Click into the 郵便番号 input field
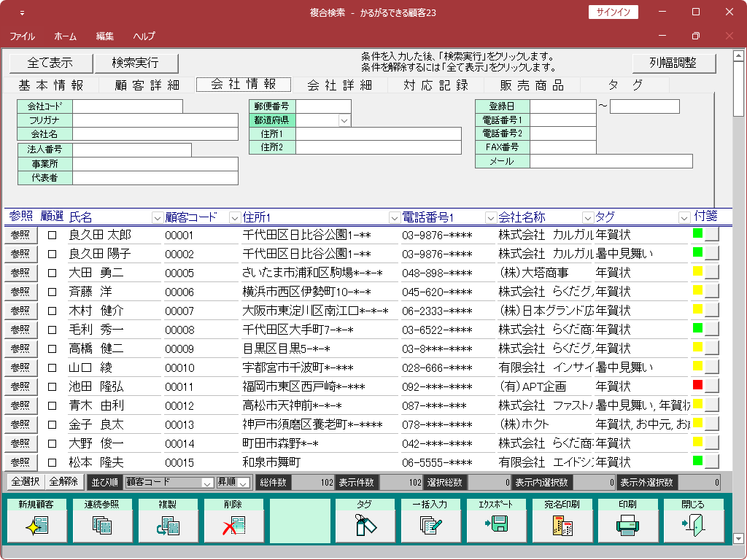747x560 pixels. pyautogui.click(x=323, y=106)
